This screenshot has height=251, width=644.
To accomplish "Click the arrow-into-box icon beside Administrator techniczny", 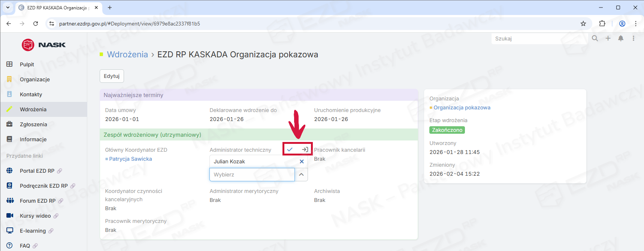I will point(305,149).
